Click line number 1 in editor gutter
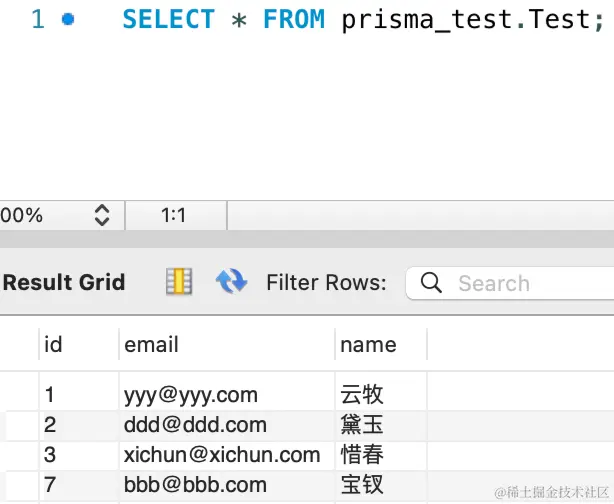Image resolution: width=614 pixels, height=504 pixels. [38, 19]
